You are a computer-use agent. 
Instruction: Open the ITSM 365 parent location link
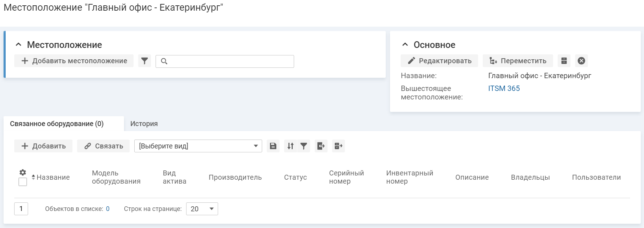(x=504, y=88)
